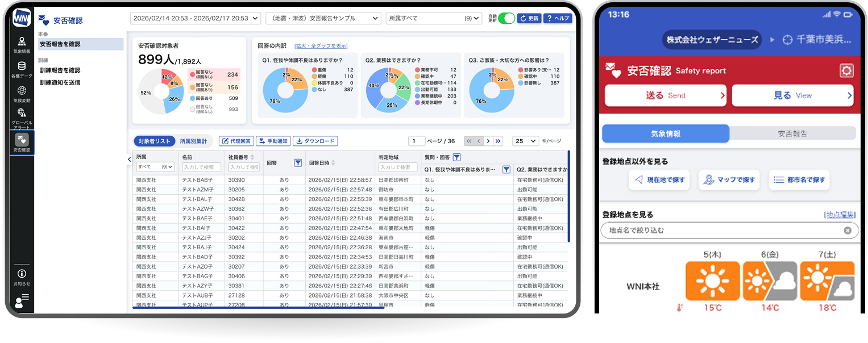Tap 現在地で探す button
This screenshot has width=868, height=343.
click(x=659, y=180)
